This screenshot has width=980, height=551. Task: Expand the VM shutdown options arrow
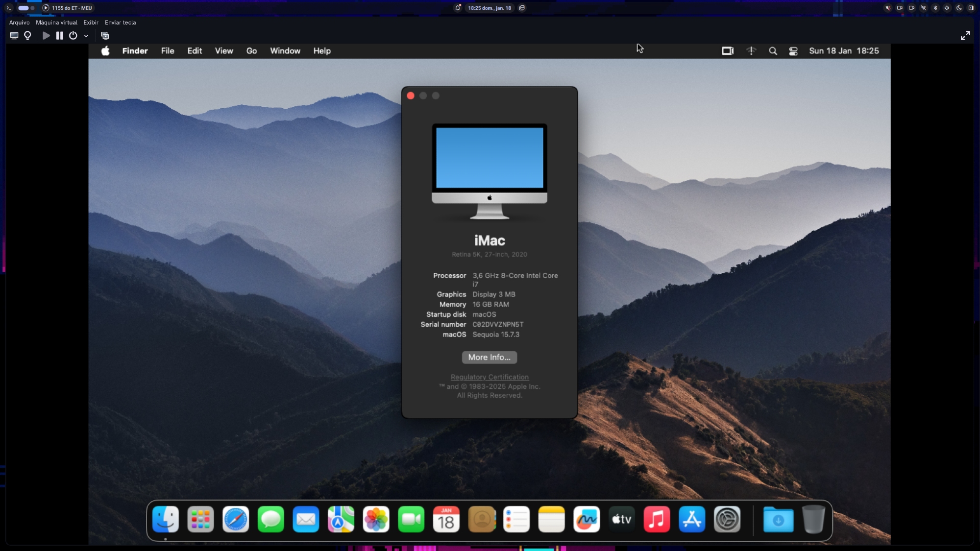point(86,36)
